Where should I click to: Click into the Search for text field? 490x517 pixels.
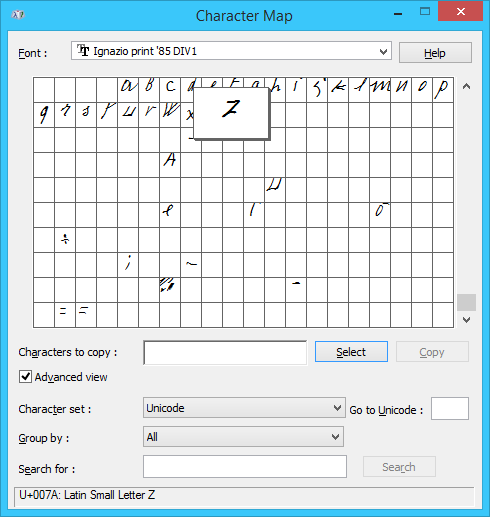point(245,466)
